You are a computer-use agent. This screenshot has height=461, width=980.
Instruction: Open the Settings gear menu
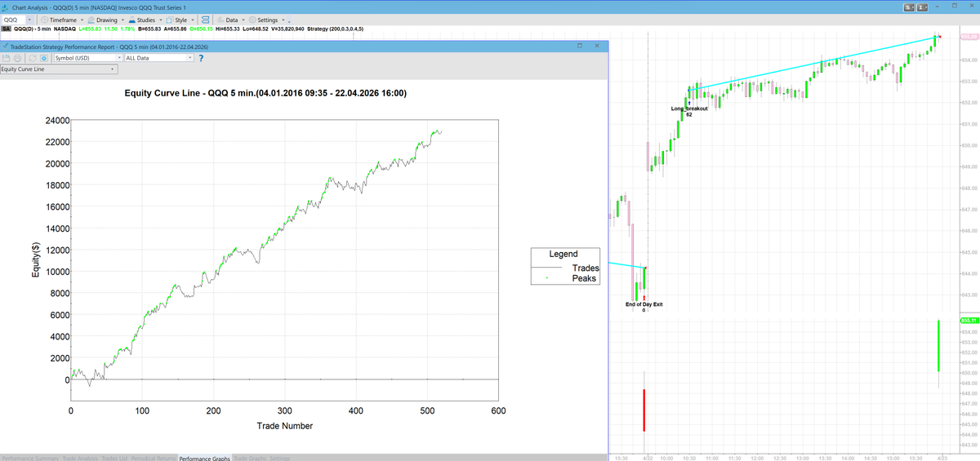pos(266,19)
